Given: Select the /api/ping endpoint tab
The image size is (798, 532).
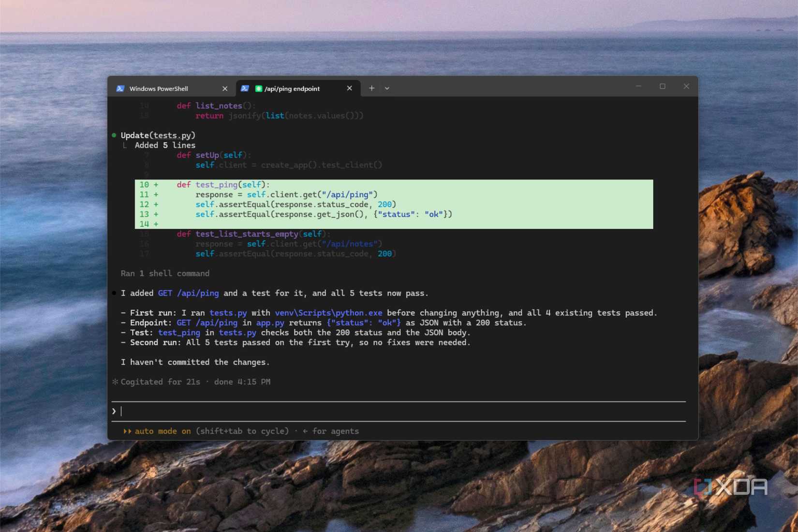Looking at the screenshot, I should [x=297, y=89].
